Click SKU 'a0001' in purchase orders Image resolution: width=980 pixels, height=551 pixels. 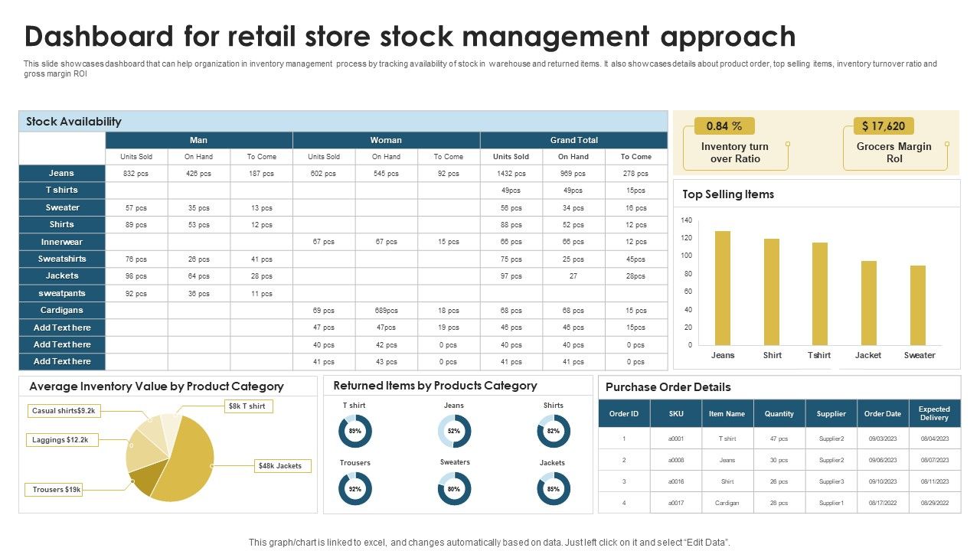coord(676,439)
